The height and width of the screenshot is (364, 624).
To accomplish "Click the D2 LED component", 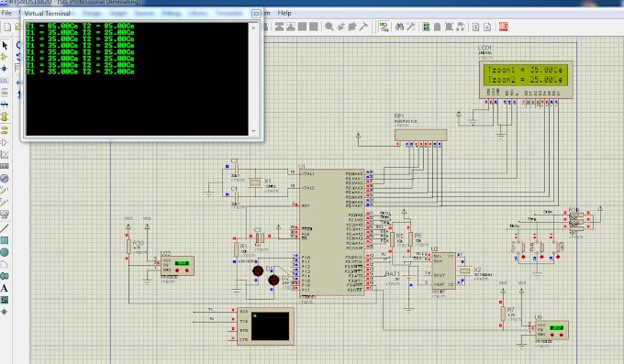I will (x=273, y=281).
